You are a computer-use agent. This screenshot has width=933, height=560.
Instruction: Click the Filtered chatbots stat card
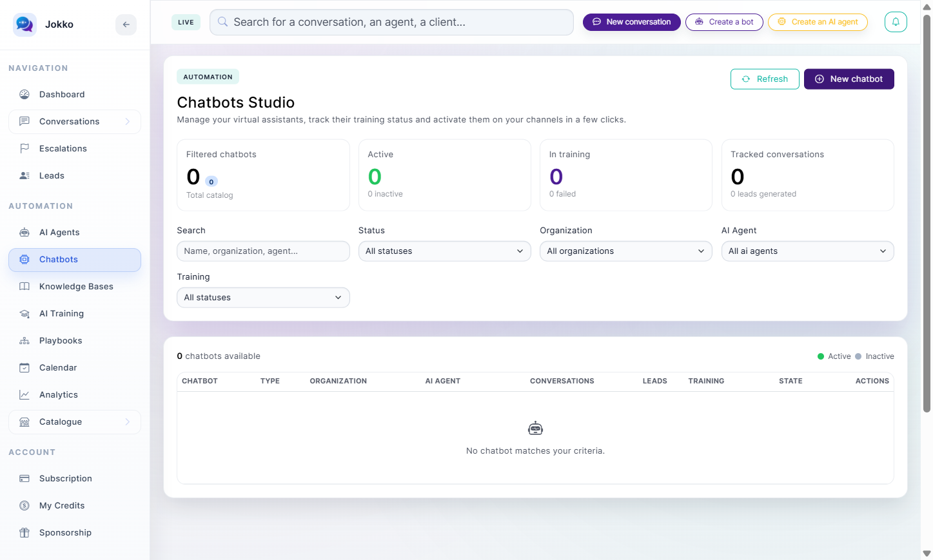263,175
